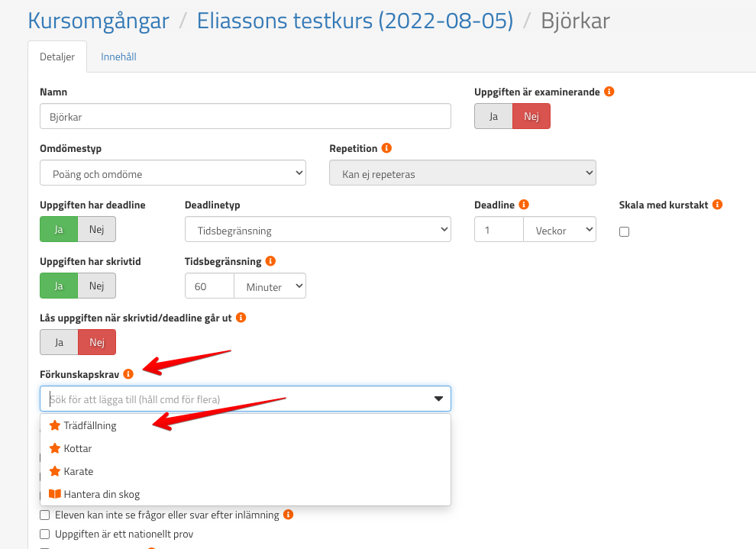Click the Namn text field
Screen dimensions: 756x549
[x=245, y=117]
